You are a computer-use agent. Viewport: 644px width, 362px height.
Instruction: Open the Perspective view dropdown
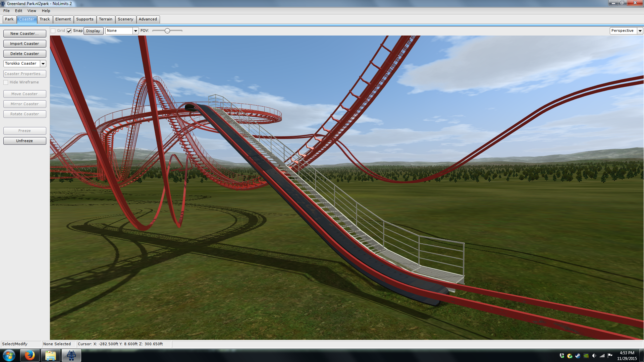640,31
